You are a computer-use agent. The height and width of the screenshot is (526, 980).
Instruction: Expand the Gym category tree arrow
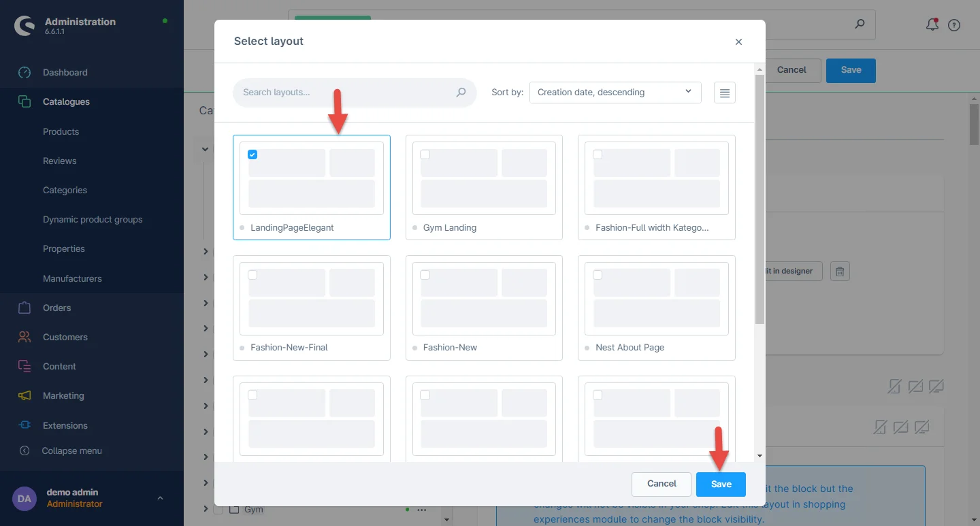click(206, 509)
